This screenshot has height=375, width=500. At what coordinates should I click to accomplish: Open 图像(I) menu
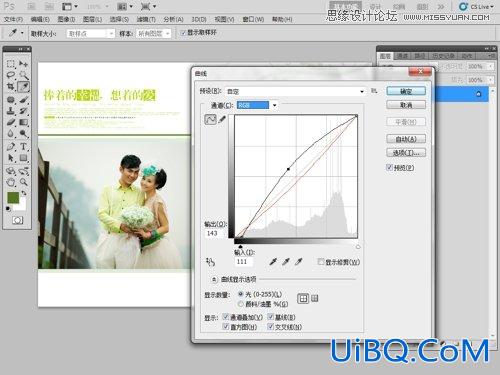click(x=66, y=19)
